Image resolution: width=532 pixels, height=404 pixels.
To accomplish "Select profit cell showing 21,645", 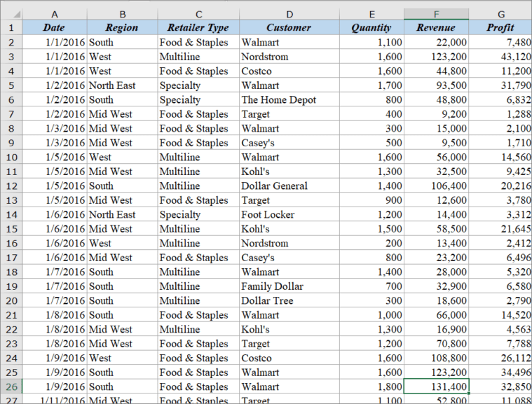I will tap(500, 229).
